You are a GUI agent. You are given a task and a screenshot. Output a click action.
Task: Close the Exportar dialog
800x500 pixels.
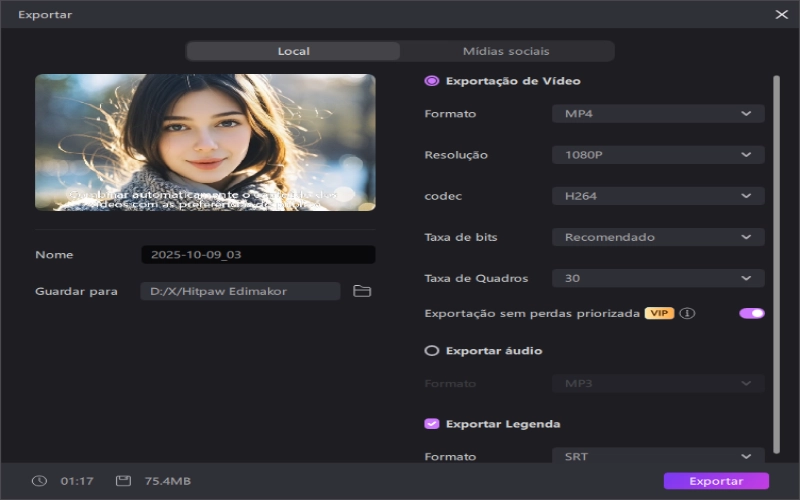781,14
